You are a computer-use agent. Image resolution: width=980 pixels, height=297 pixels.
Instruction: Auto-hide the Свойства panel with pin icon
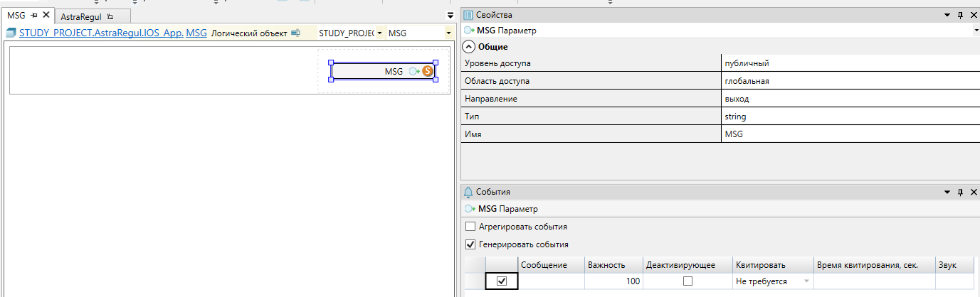[960, 15]
